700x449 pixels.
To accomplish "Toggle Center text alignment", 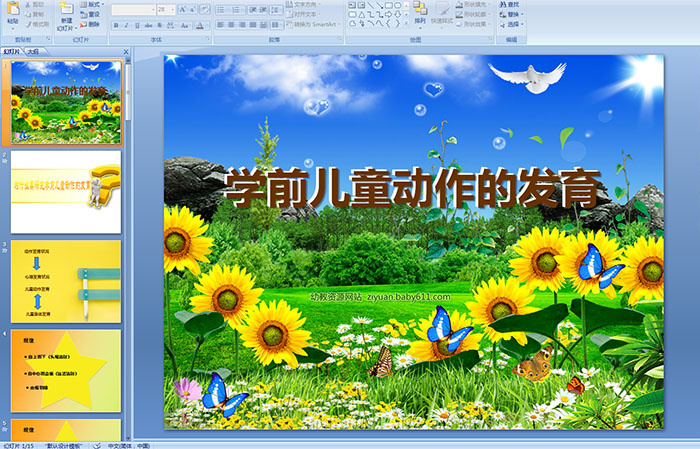I will 231,25.
